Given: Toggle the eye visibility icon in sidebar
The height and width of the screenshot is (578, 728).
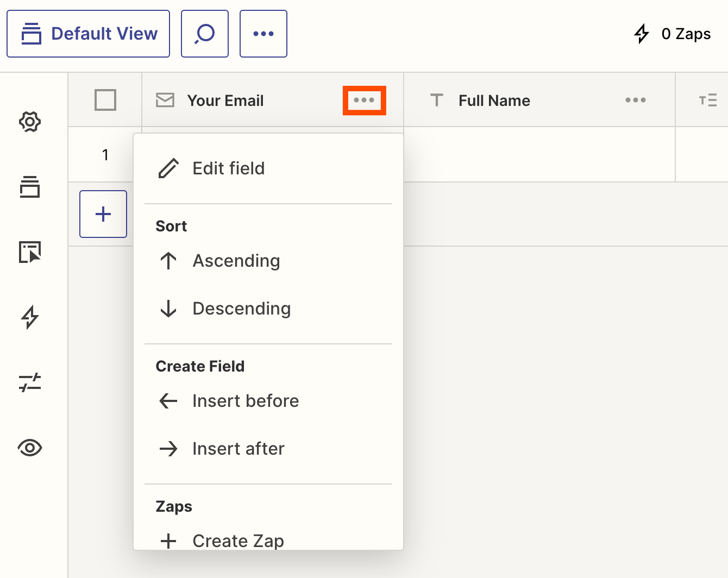Looking at the screenshot, I should (x=30, y=448).
